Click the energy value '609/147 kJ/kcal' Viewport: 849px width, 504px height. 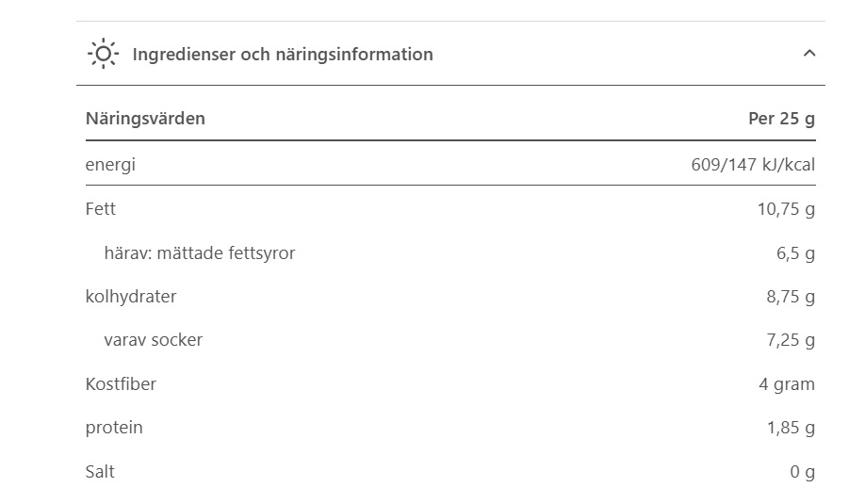(x=753, y=166)
